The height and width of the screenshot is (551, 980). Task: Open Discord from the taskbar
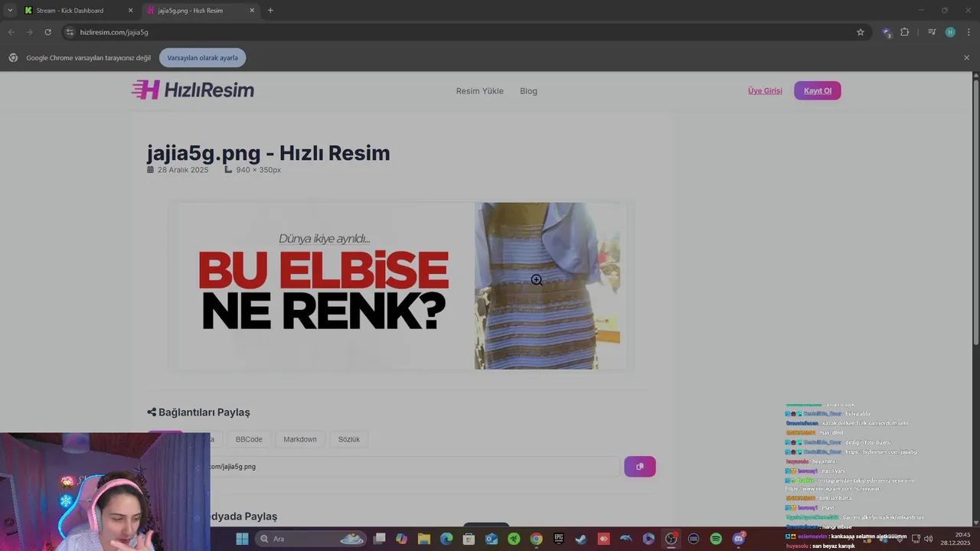coord(739,539)
